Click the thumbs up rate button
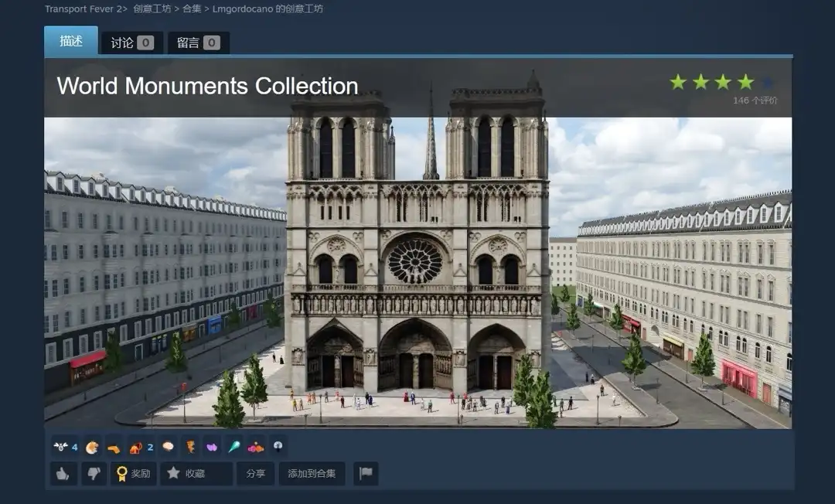 [63, 474]
